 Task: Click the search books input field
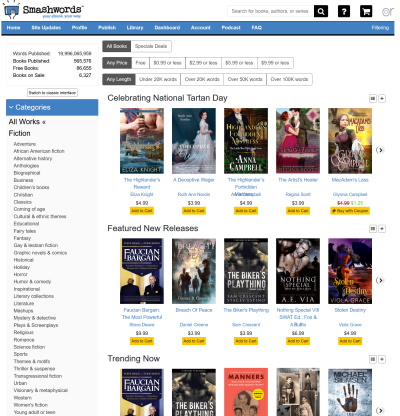point(271,11)
